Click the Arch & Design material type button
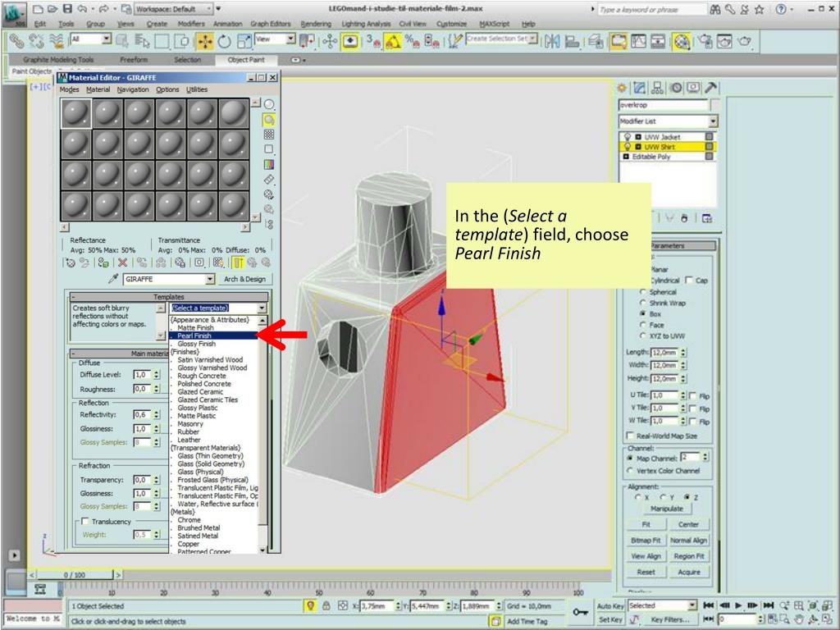The width and height of the screenshot is (840, 630). coord(244,279)
